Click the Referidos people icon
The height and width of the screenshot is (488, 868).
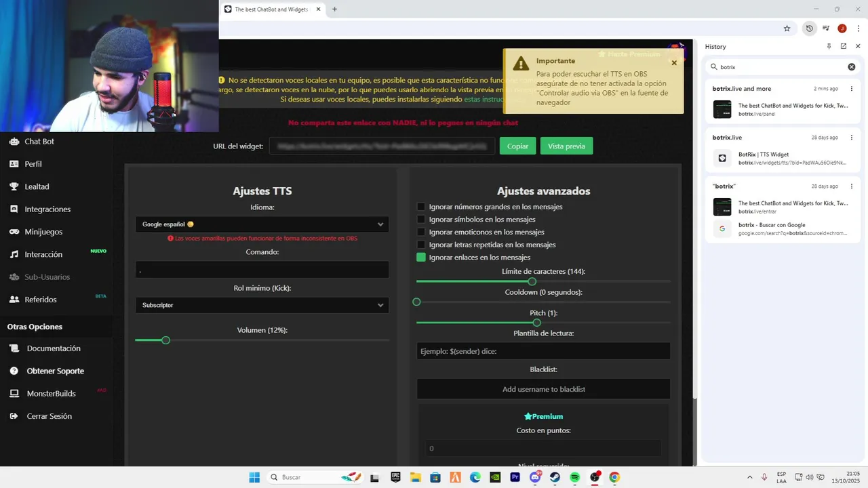(x=14, y=300)
